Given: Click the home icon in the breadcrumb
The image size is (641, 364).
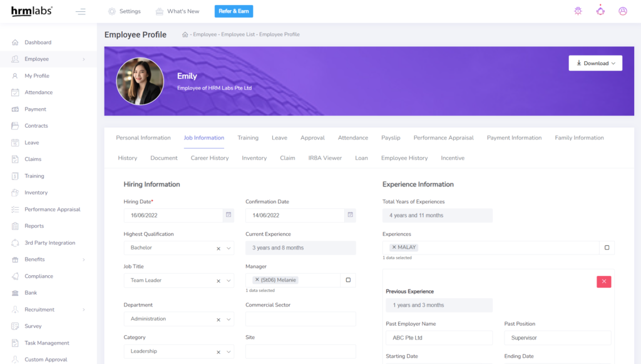Looking at the screenshot, I should [185, 35].
